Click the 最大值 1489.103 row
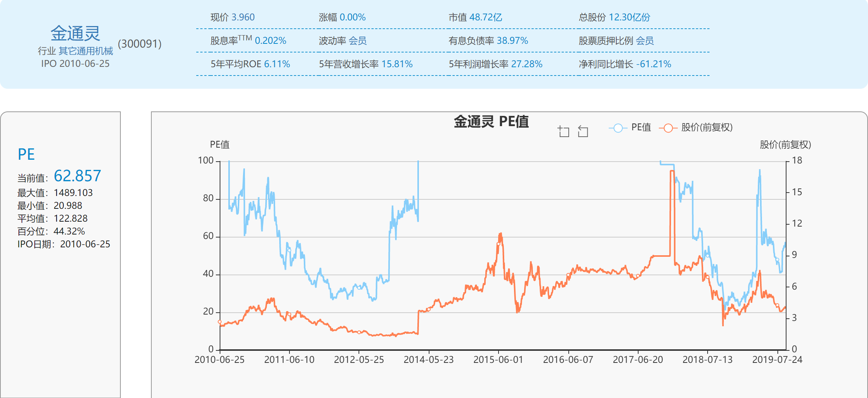The image size is (868, 398). coord(55,193)
